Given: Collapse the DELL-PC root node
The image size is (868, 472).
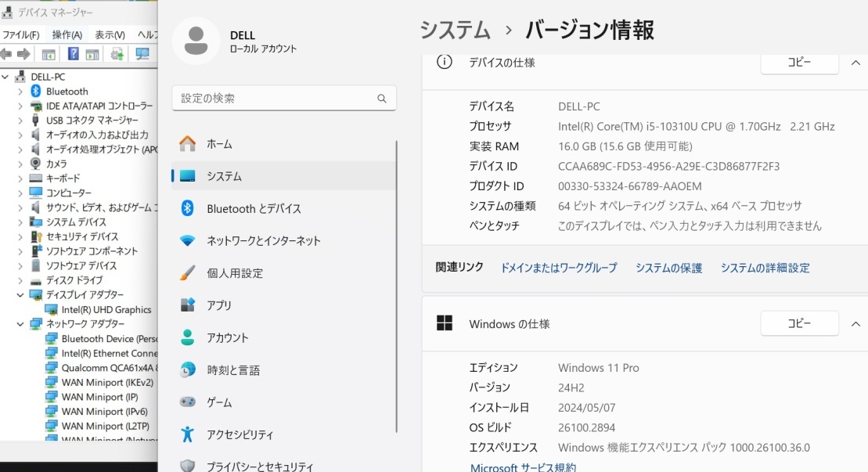Looking at the screenshot, I should click(5, 77).
